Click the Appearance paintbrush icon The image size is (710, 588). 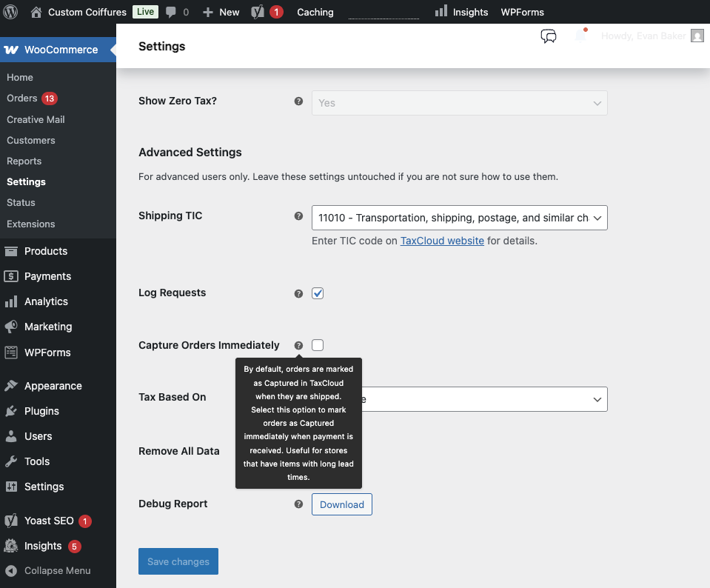(x=11, y=386)
